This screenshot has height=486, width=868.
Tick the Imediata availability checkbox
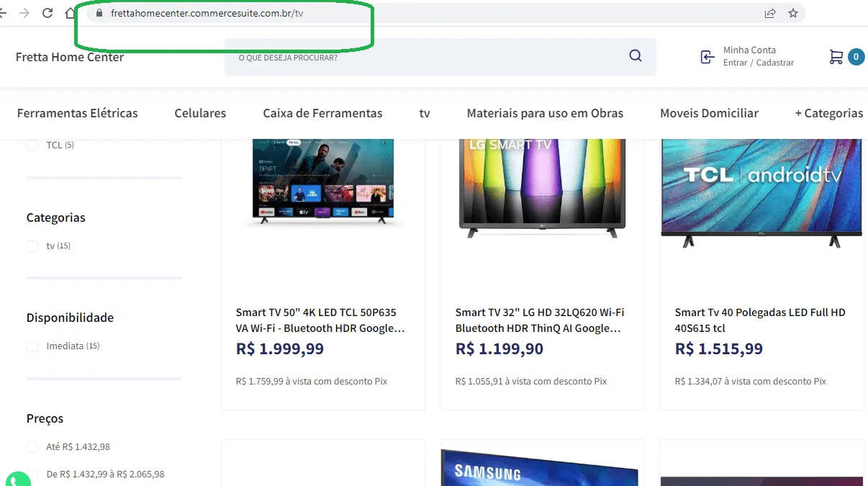point(32,346)
